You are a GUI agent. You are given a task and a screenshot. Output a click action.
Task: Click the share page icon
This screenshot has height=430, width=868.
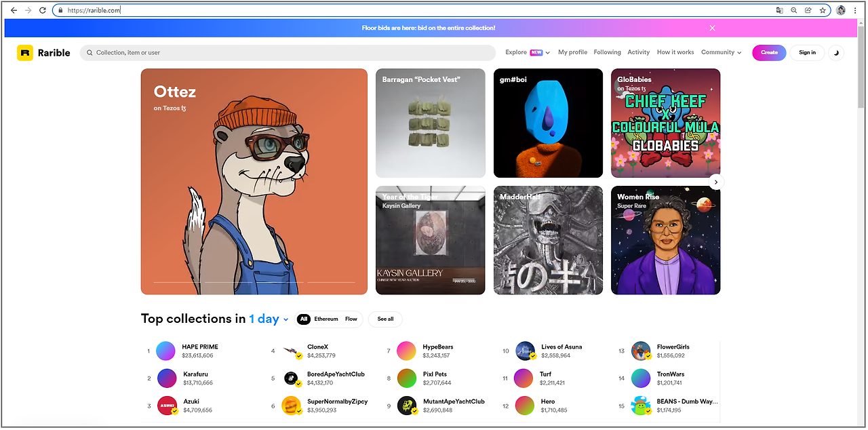(x=808, y=10)
